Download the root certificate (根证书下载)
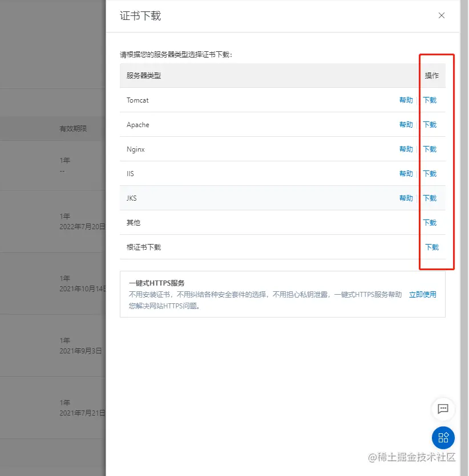Screen dimensions: 469x476 click(432, 247)
